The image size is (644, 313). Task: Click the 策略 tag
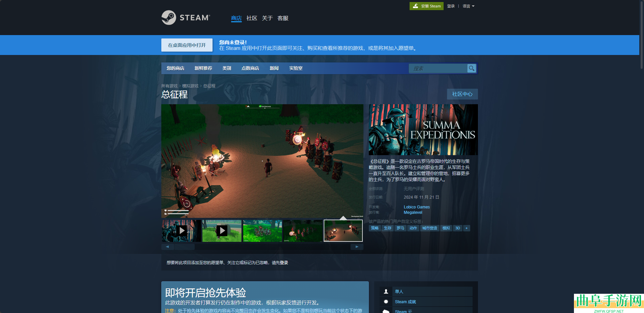(x=375, y=228)
